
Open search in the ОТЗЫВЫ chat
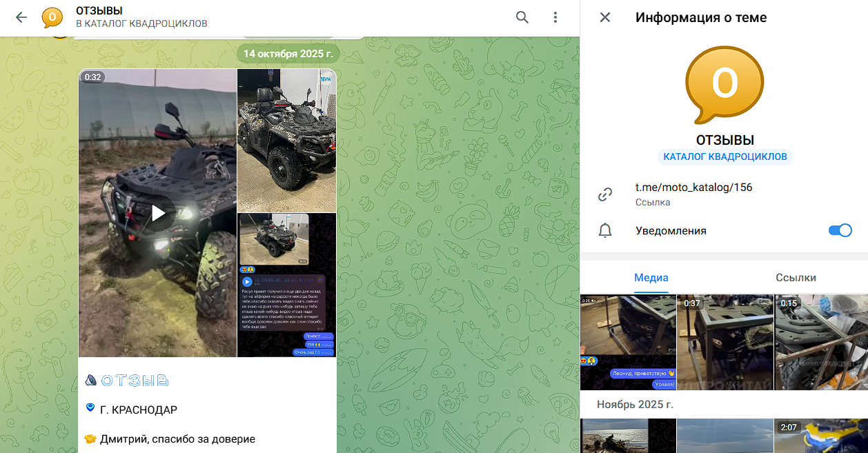(522, 17)
